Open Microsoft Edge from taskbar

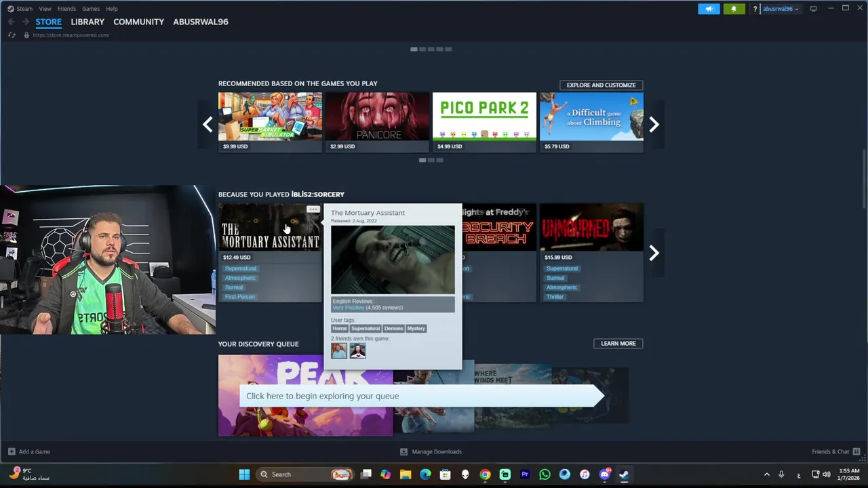point(425,474)
